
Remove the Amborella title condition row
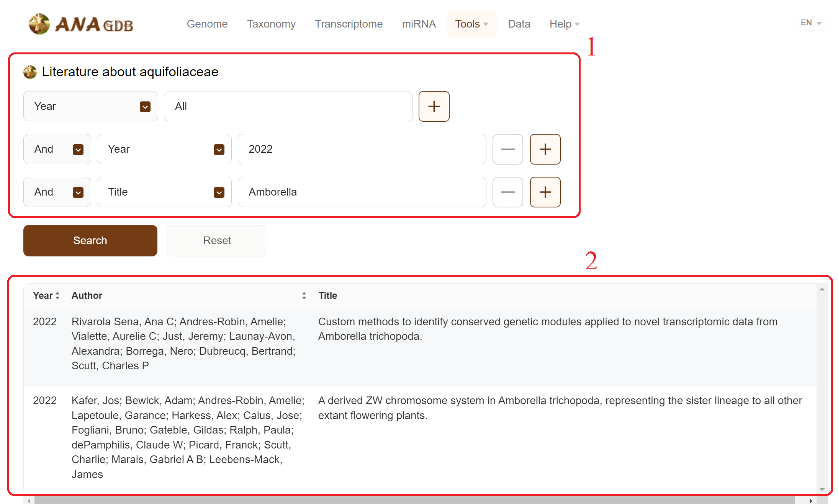coord(507,192)
